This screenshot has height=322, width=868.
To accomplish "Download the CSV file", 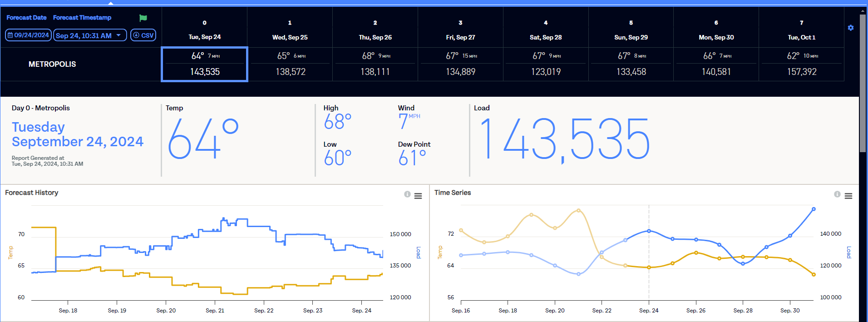I will pos(143,35).
